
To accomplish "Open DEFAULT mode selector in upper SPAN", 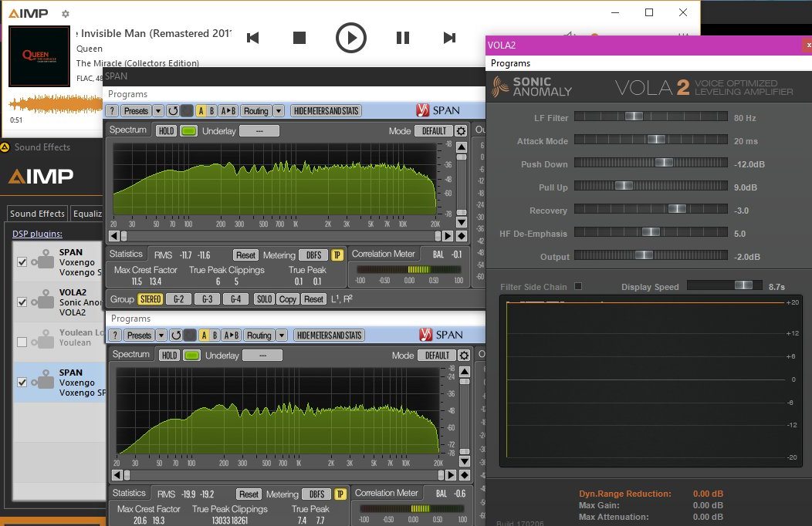I will coord(434,131).
